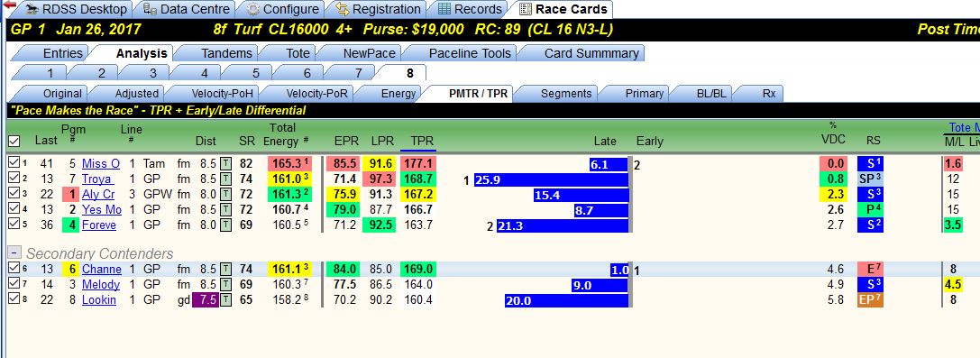
Task: Open the Registration tab
Action: pyautogui.click(x=378, y=9)
